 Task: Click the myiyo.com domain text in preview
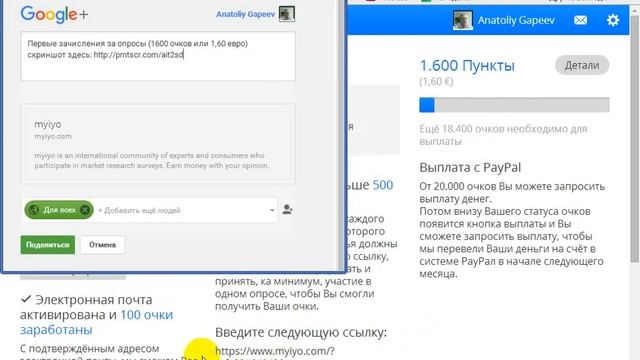pos(53,136)
